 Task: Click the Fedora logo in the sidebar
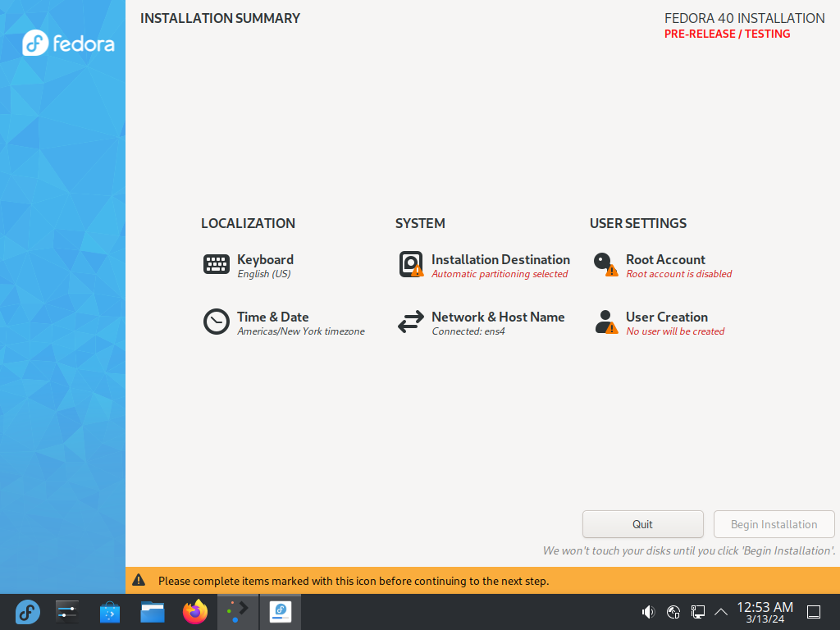click(x=69, y=43)
